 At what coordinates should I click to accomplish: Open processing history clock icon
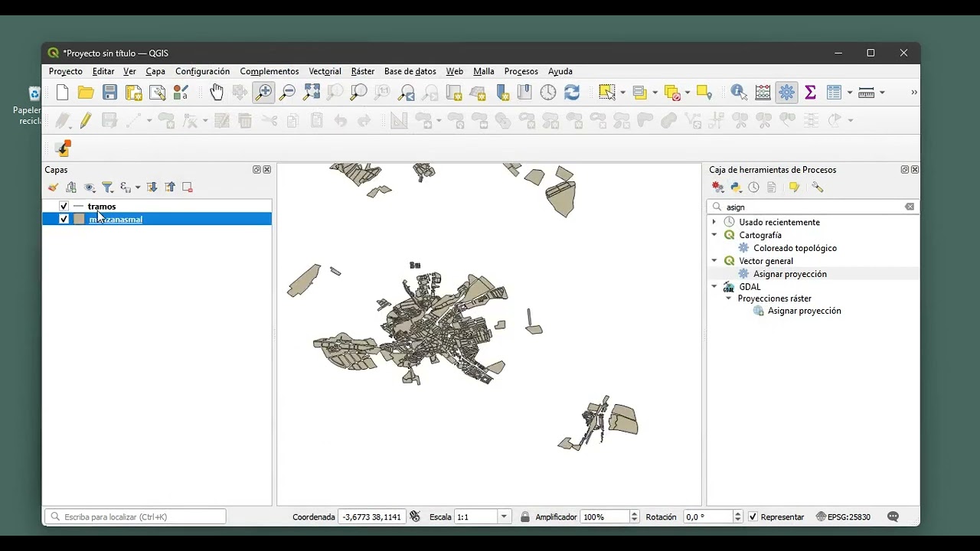click(x=754, y=187)
